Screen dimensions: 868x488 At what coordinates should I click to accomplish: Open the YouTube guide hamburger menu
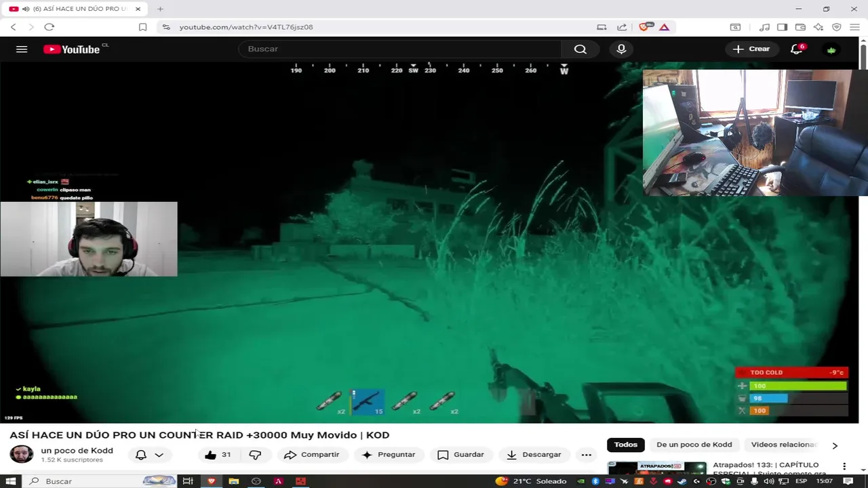point(22,49)
